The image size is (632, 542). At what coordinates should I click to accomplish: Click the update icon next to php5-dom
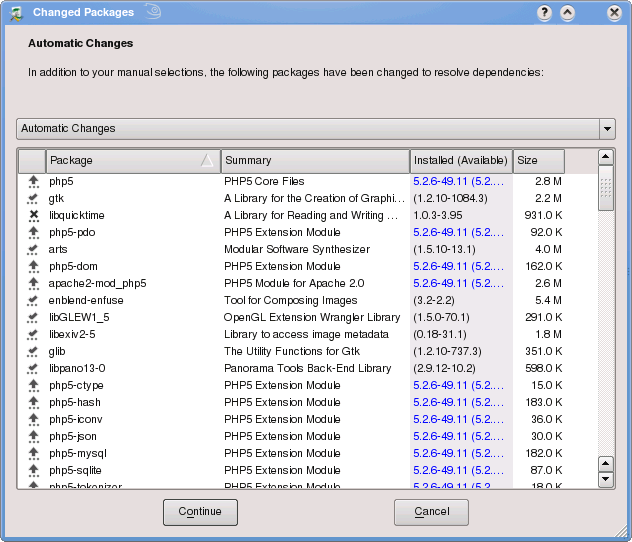(x=33, y=266)
